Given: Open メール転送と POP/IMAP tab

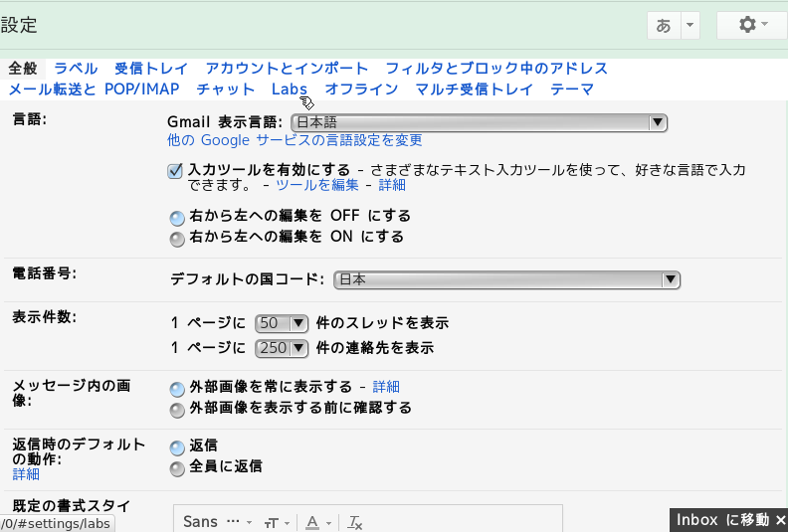Looking at the screenshot, I should pos(94,89).
